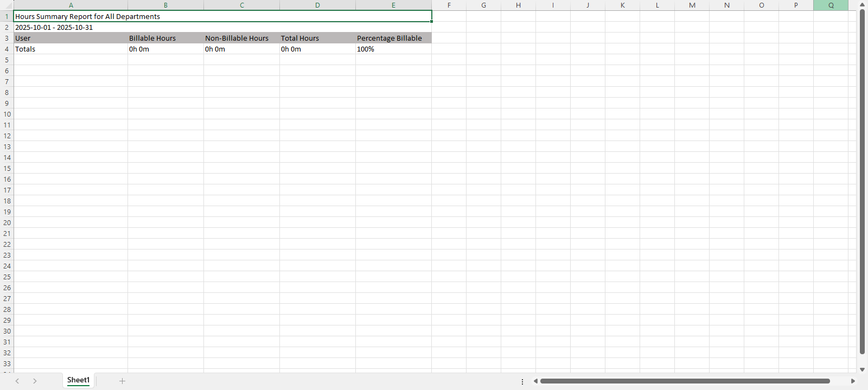Click the previous sheet navigation arrow

[17, 381]
